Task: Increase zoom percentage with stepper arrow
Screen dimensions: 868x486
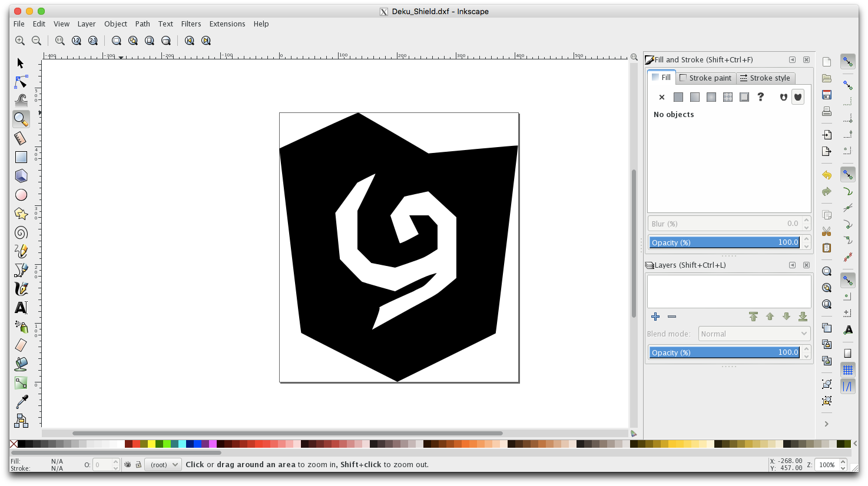Action: coord(843,462)
